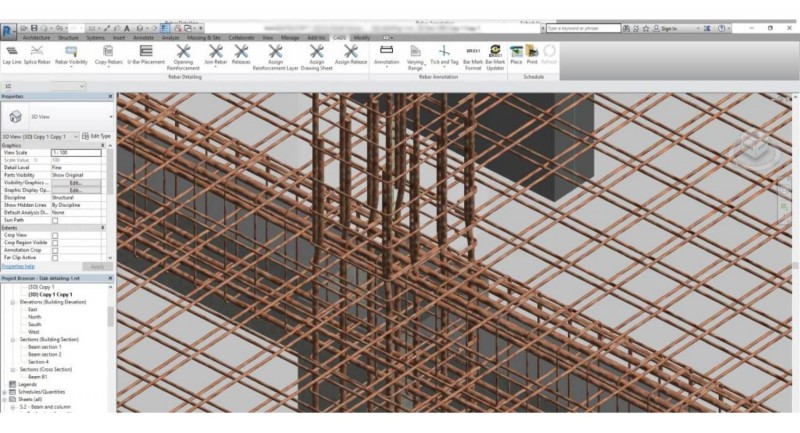Select the Join Rebar tool
The height and width of the screenshot is (433, 800).
(215, 55)
